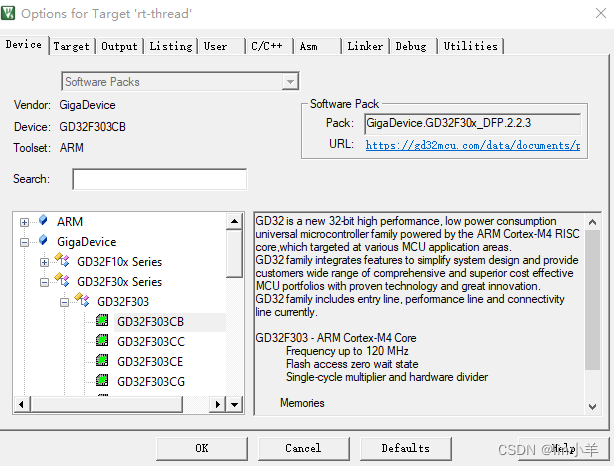
Task: Select the ARM tree label
Action: click(x=70, y=222)
